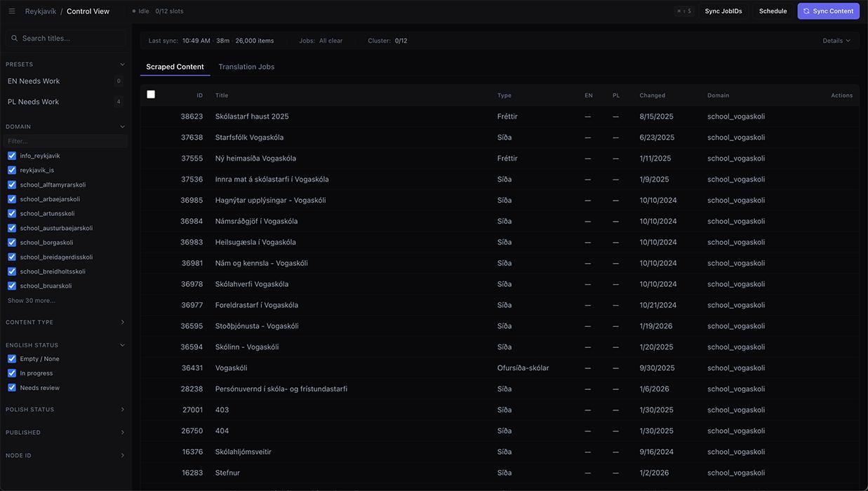The width and height of the screenshot is (868, 491).
Task: Click Show 30 more domains link
Action: 31,301
